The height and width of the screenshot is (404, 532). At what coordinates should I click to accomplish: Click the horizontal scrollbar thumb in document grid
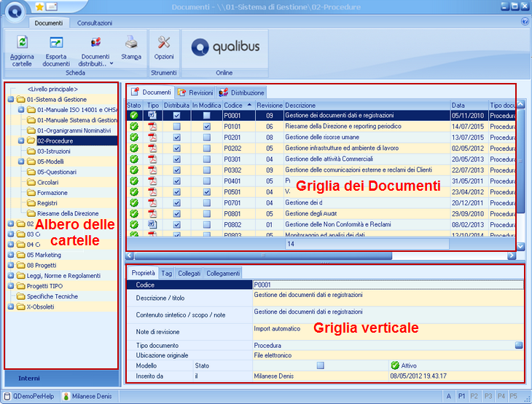tap(263, 256)
